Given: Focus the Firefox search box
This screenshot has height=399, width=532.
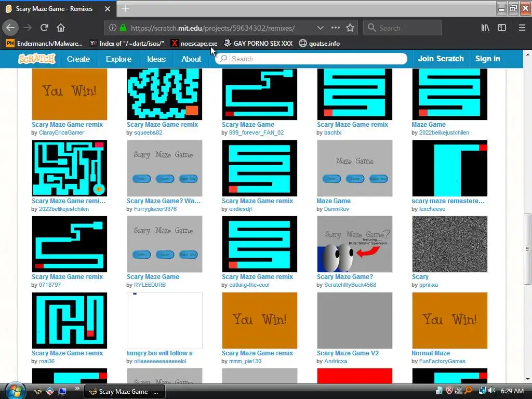Looking at the screenshot, I should click(x=403, y=28).
